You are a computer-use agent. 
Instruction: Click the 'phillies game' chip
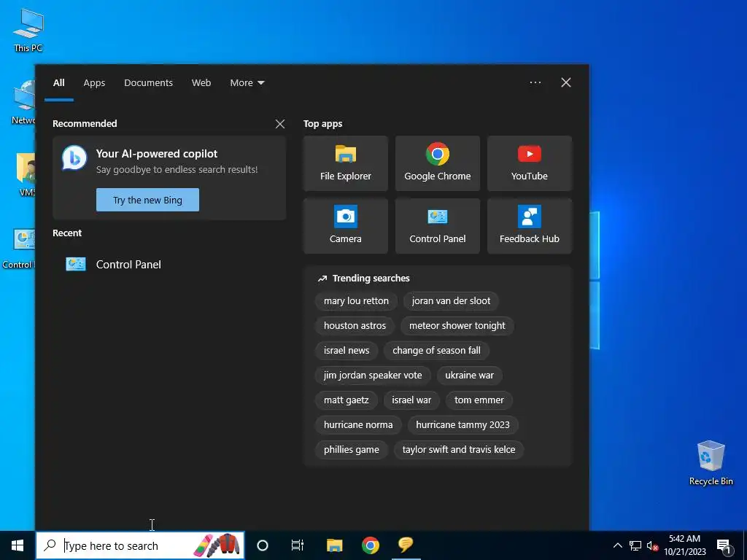pyautogui.click(x=352, y=449)
